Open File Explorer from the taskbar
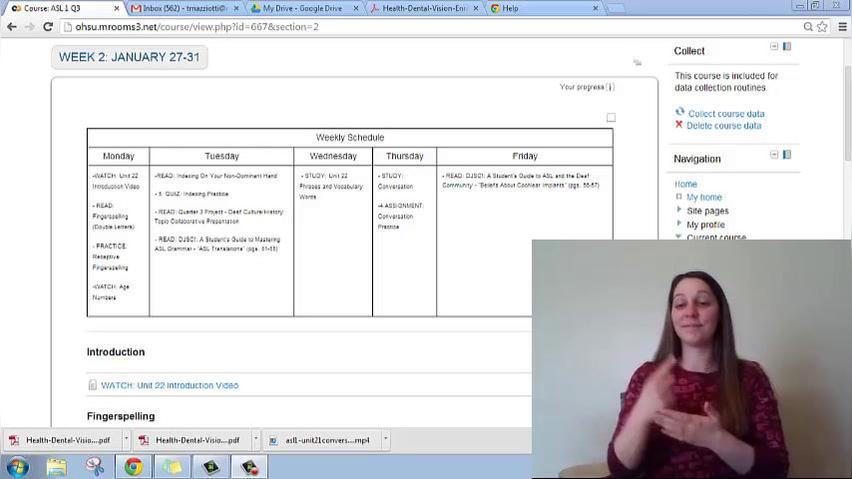 57,467
